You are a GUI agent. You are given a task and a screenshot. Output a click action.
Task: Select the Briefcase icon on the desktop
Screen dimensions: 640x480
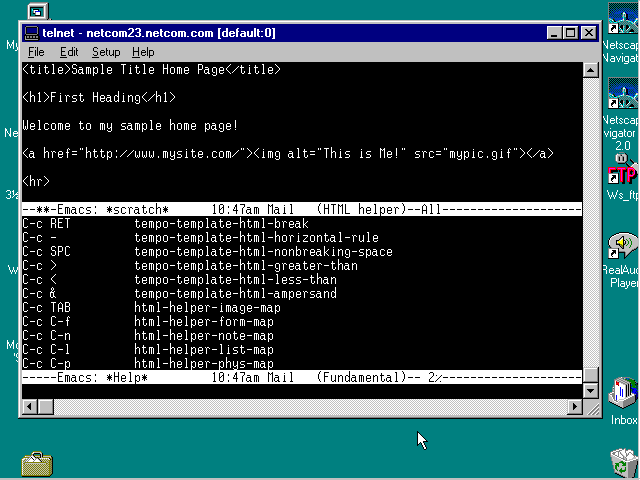pos(37,463)
